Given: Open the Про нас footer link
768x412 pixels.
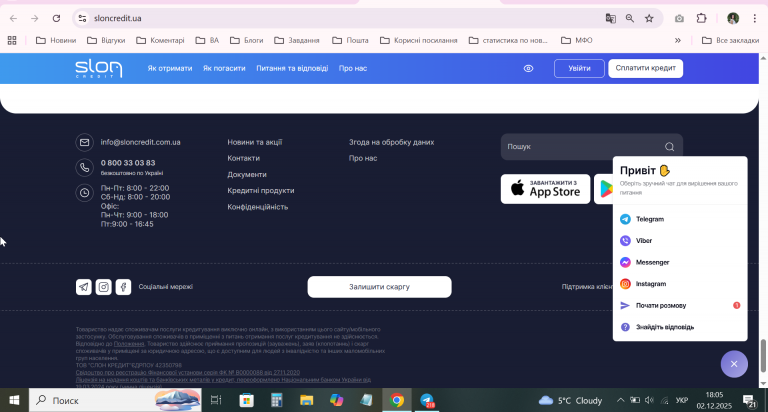Looking at the screenshot, I should (x=363, y=158).
